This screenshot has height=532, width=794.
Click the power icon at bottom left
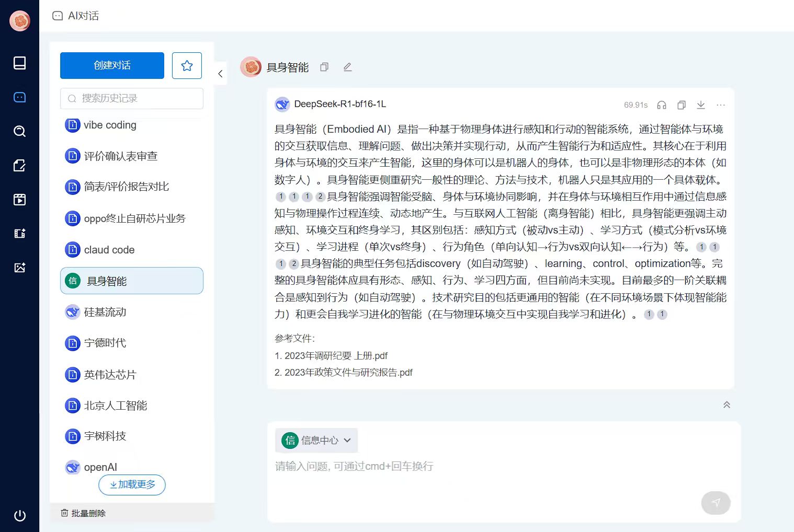pyautogui.click(x=19, y=516)
